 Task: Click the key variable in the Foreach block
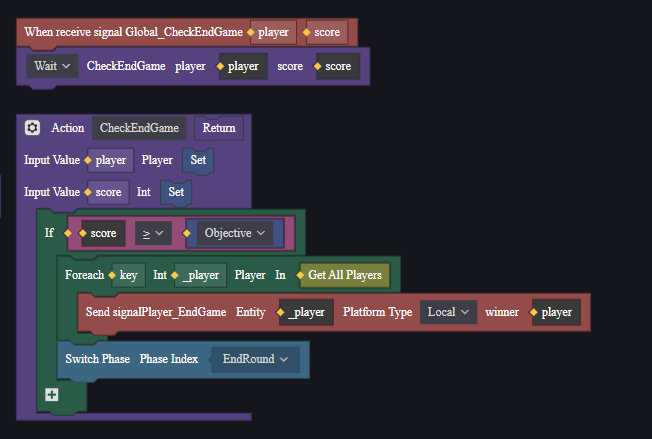pyautogui.click(x=128, y=275)
